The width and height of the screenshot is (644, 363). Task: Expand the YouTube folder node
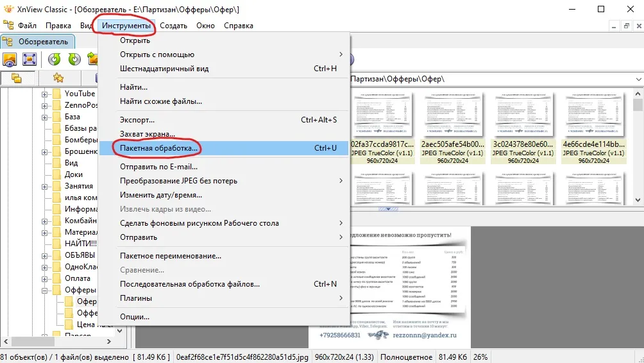[x=44, y=94]
